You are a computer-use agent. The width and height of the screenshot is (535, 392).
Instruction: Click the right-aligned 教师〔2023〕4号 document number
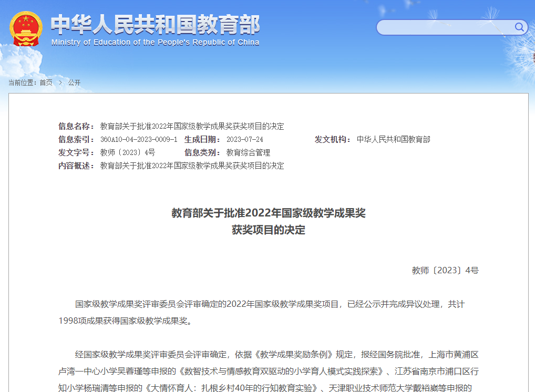pyautogui.click(x=445, y=271)
